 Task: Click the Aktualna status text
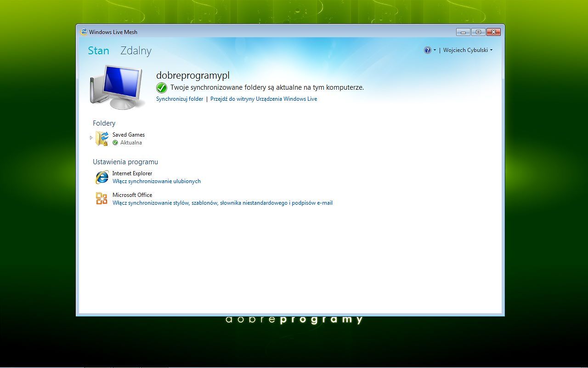coord(131,143)
